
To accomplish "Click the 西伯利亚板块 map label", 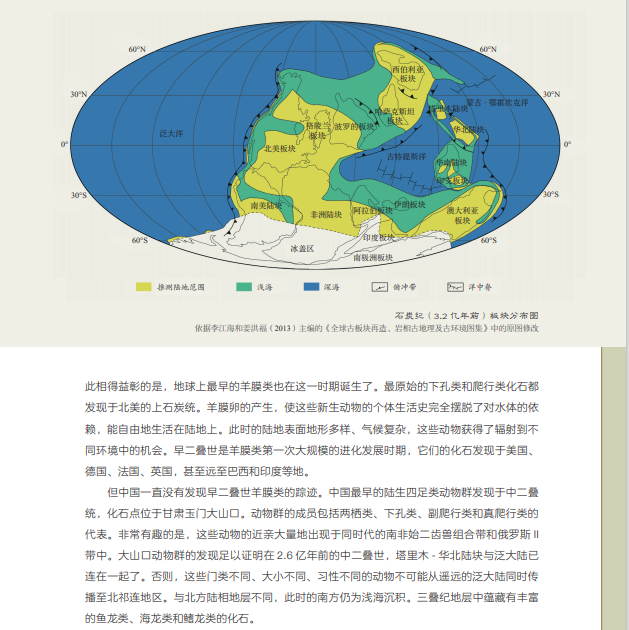I will click(x=408, y=74).
